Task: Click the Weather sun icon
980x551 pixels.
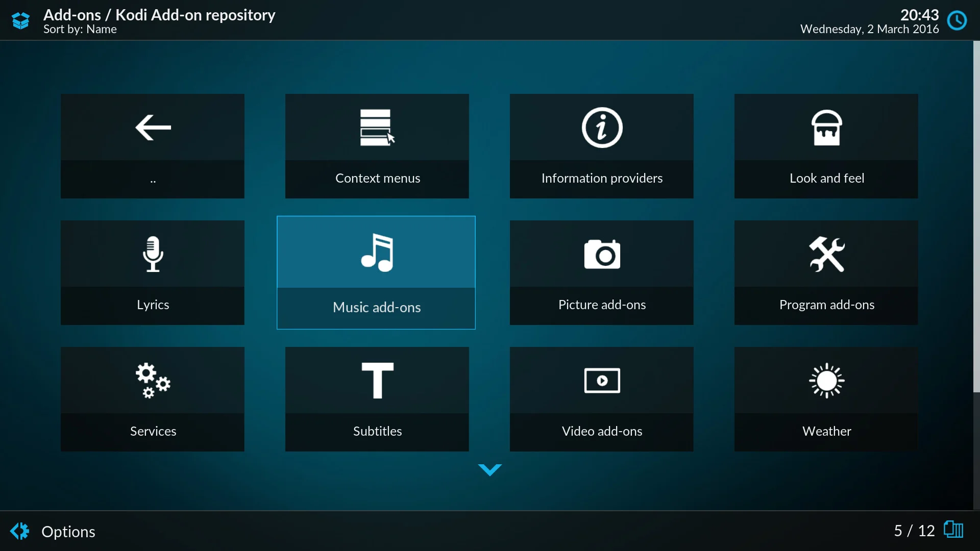Action: 826,381
